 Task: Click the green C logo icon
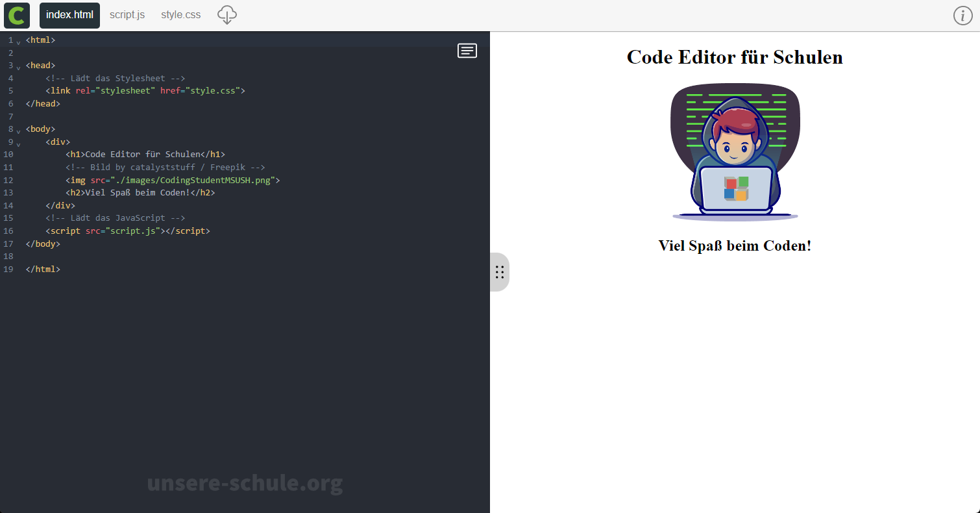point(17,15)
